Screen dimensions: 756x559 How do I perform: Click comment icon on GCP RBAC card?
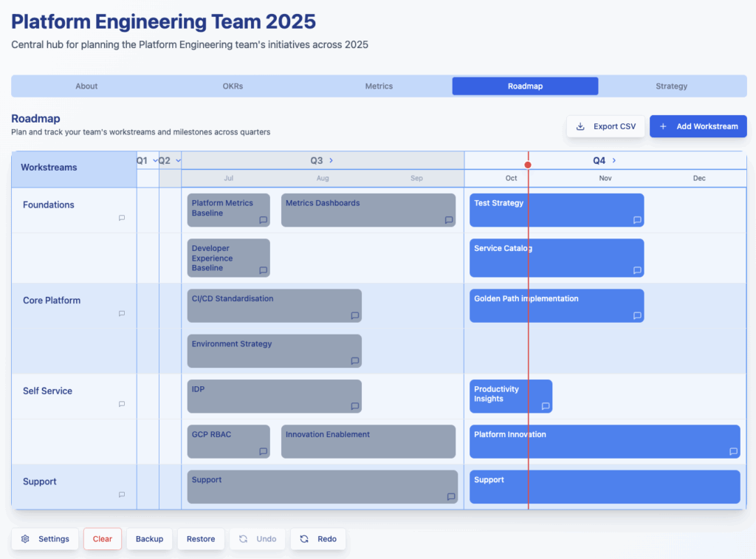(x=263, y=451)
